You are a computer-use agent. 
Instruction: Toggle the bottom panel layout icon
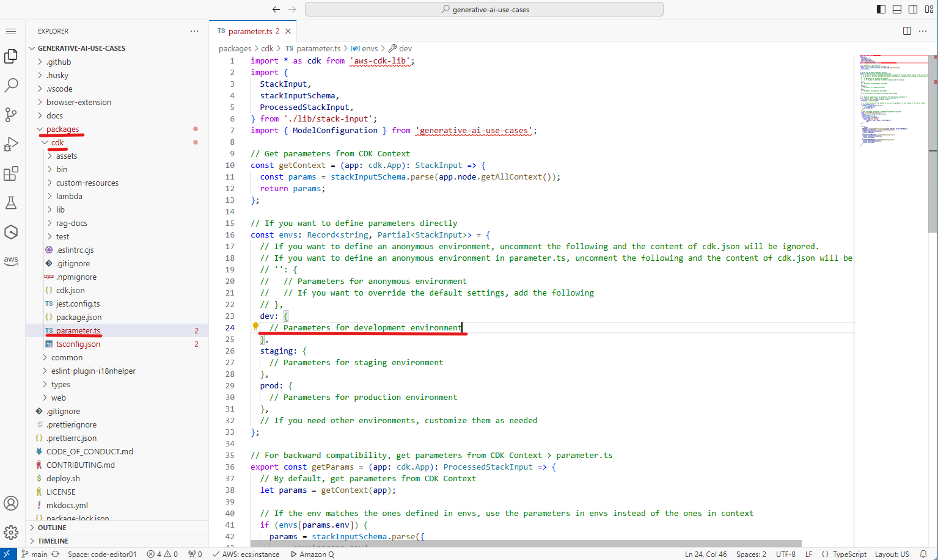tap(897, 9)
